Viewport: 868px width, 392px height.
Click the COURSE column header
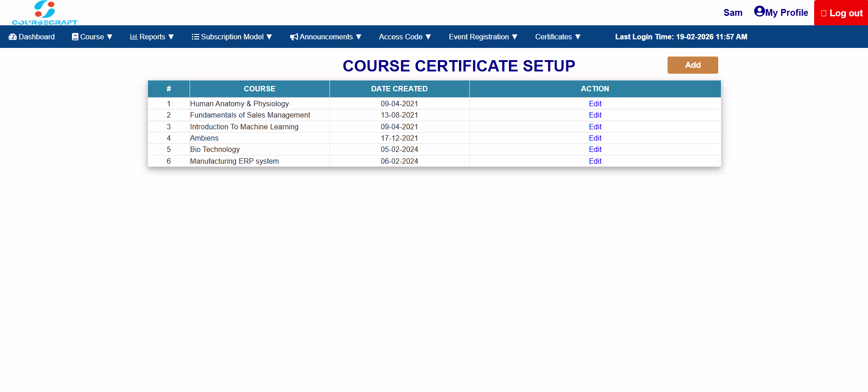tap(259, 89)
